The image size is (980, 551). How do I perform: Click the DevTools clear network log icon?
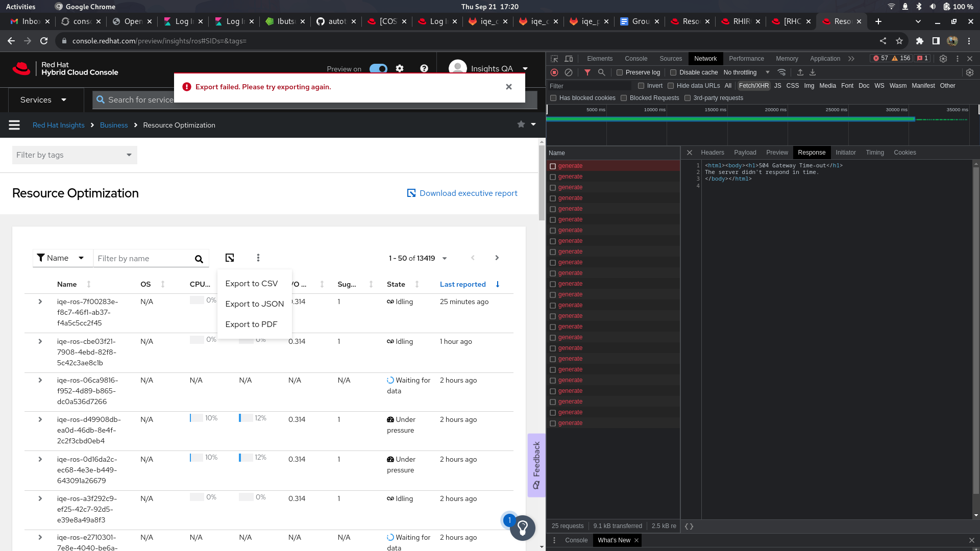click(569, 72)
